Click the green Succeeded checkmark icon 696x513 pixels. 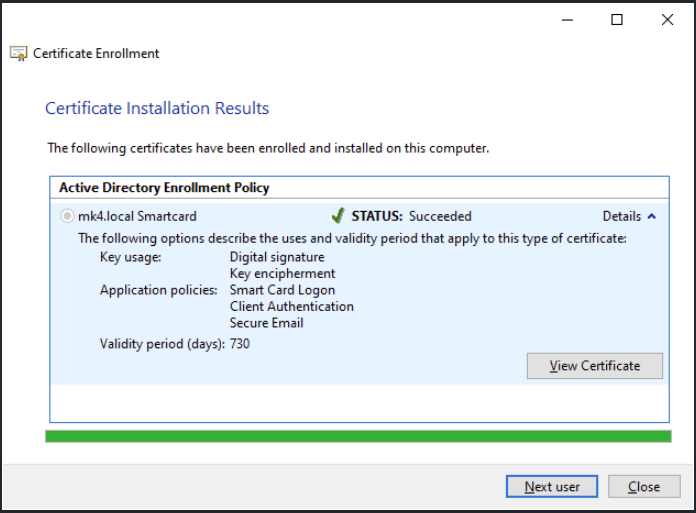pos(338,216)
